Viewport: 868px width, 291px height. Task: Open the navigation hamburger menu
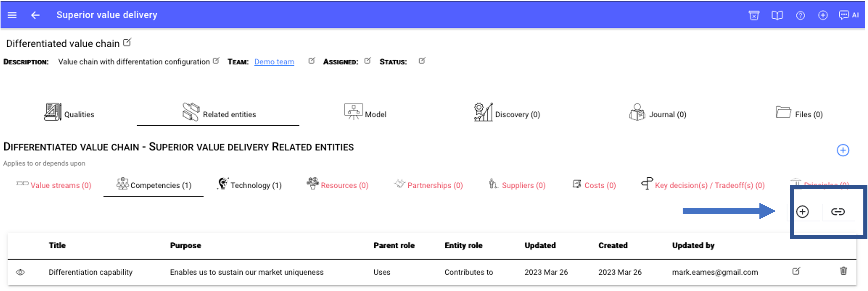tap(12, 15)
